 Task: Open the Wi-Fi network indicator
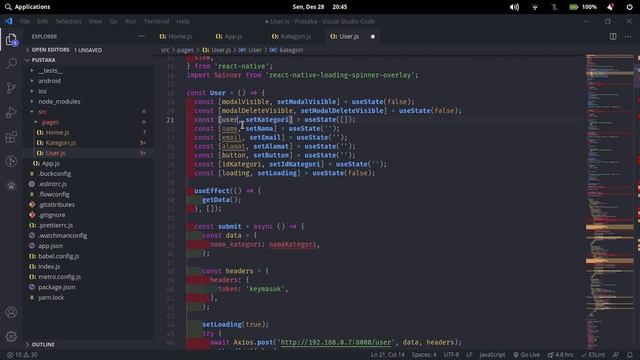point(535,7)
